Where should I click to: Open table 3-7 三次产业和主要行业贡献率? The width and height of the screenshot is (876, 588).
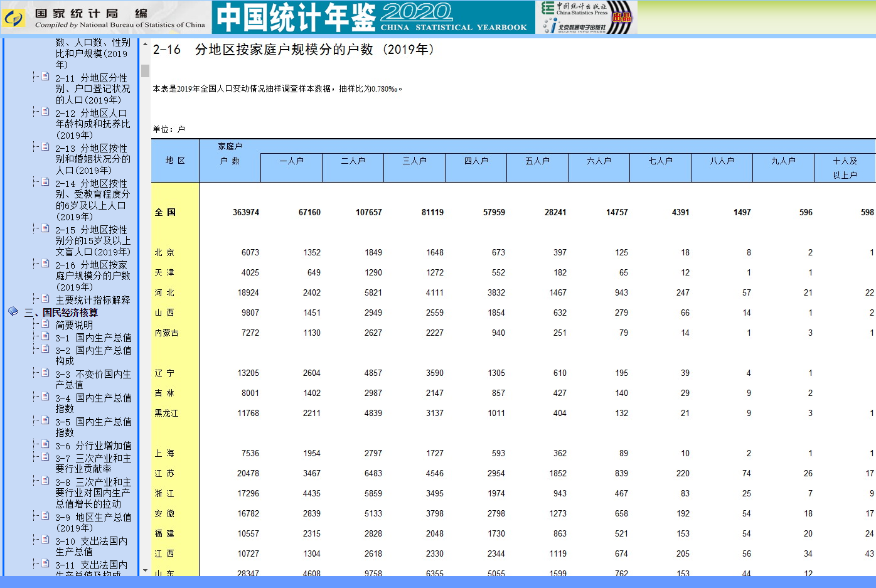coord(92,463)
